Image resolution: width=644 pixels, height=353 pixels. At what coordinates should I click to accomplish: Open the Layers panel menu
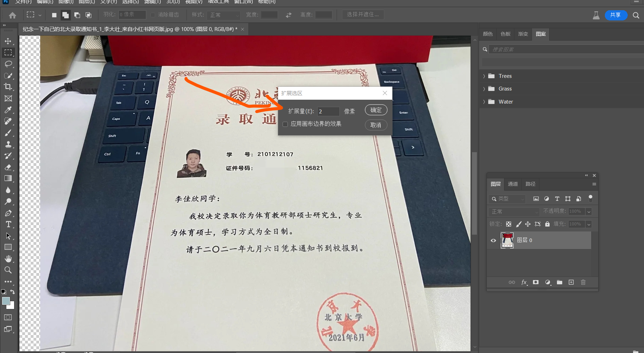(594, 184)
